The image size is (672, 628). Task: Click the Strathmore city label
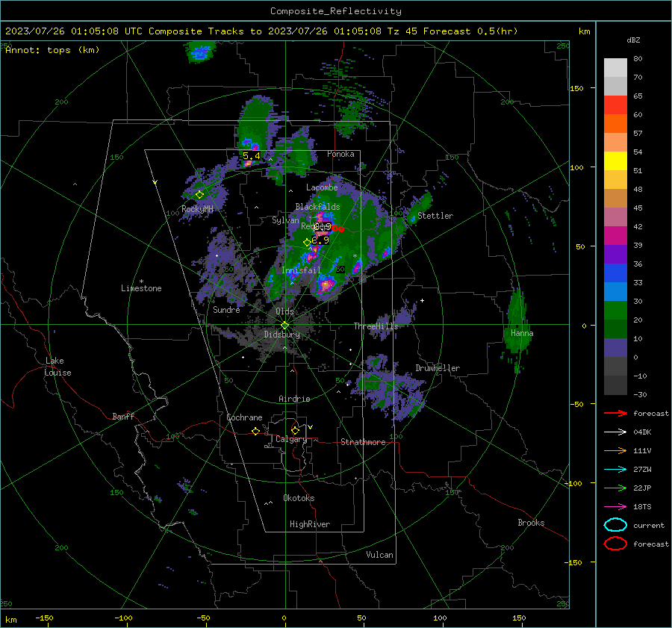(x=363, y=442)
